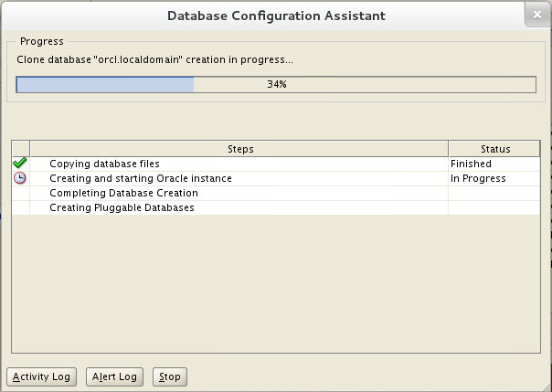Click the empty status cell for Completing Database Creation
552x392 pixels.
click(x=494, y=193)
